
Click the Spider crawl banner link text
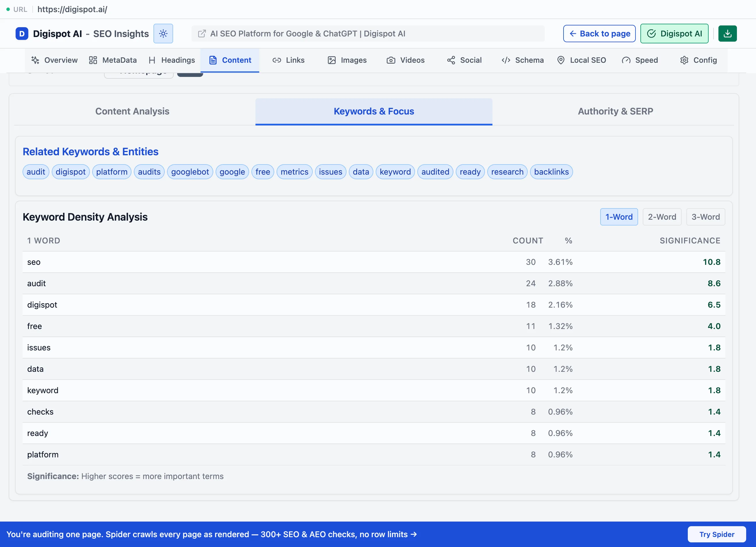coord(212,535)
